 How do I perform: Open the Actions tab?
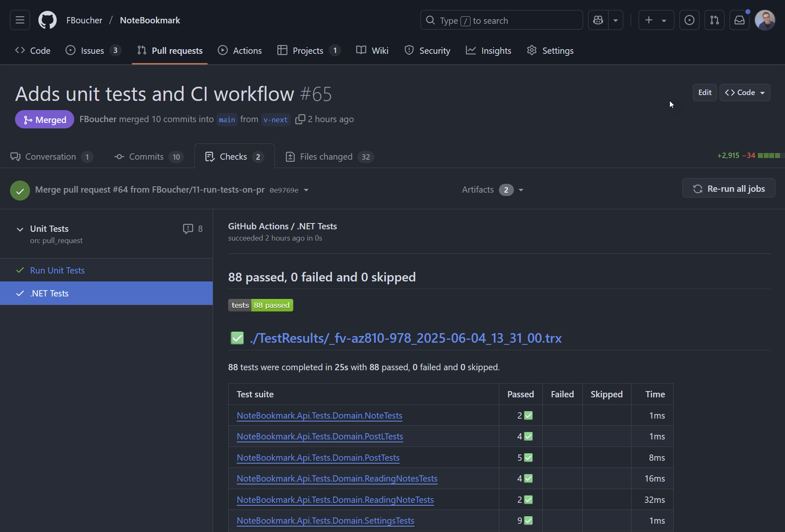(240, 50)
